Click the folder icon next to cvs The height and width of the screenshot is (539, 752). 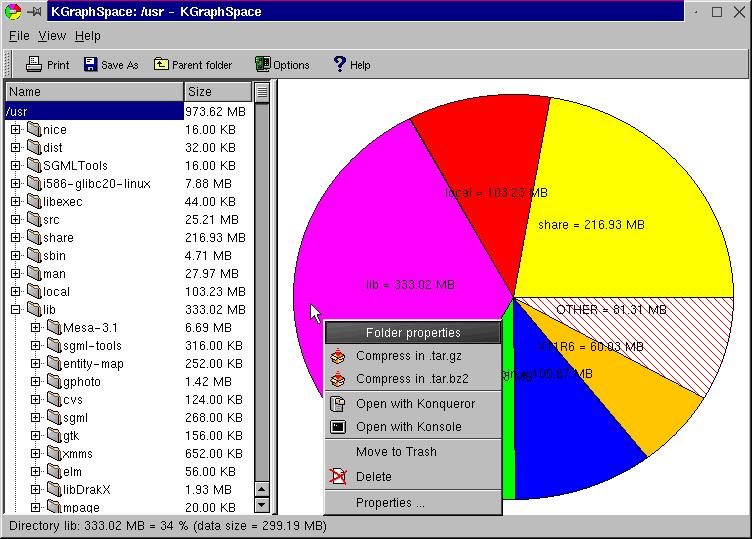54,399
